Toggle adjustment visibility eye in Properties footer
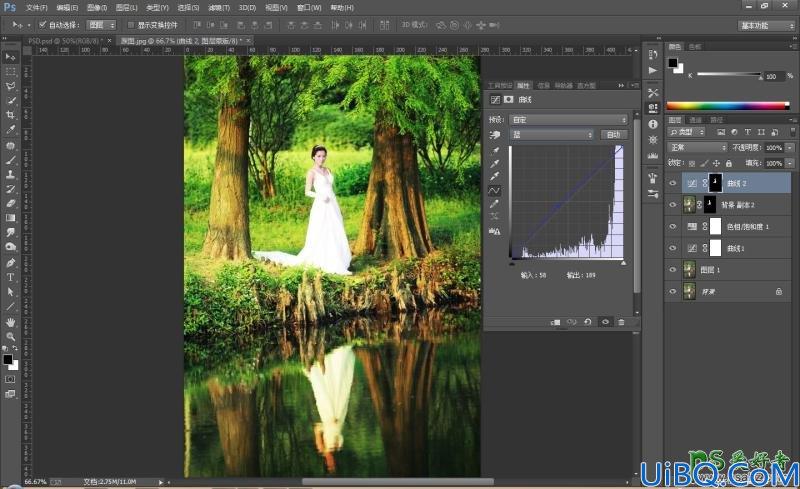This screenshot has width=800, height=489. point(605,322)
